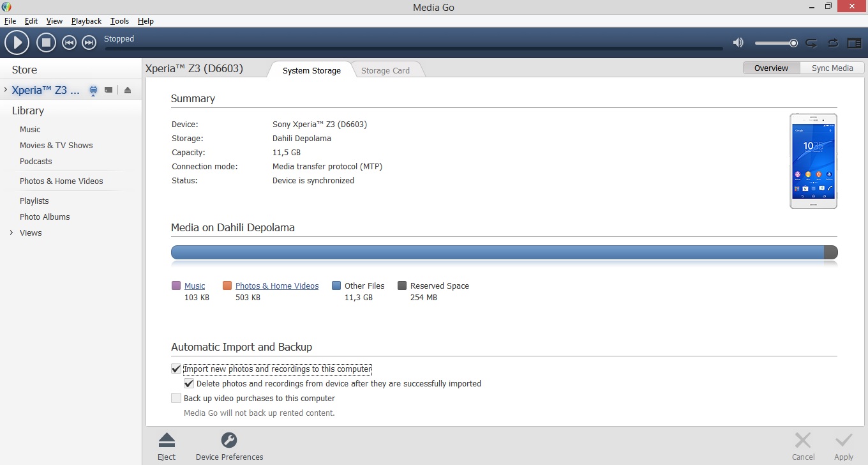This screenshot has height=465, width=868.
Task: Open the Photos & Home Videos link
Action: pyautogui.click(x=277, y=286)
